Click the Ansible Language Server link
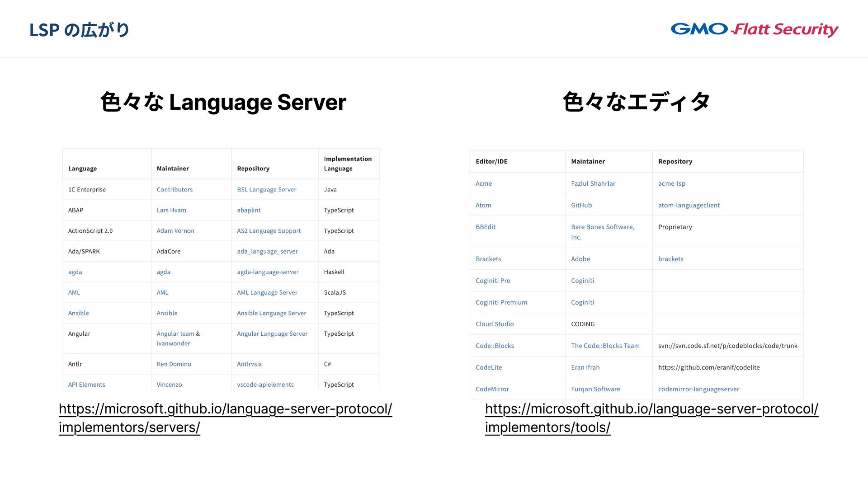Viewport: 868px width, 488px height. pos(271,313)
